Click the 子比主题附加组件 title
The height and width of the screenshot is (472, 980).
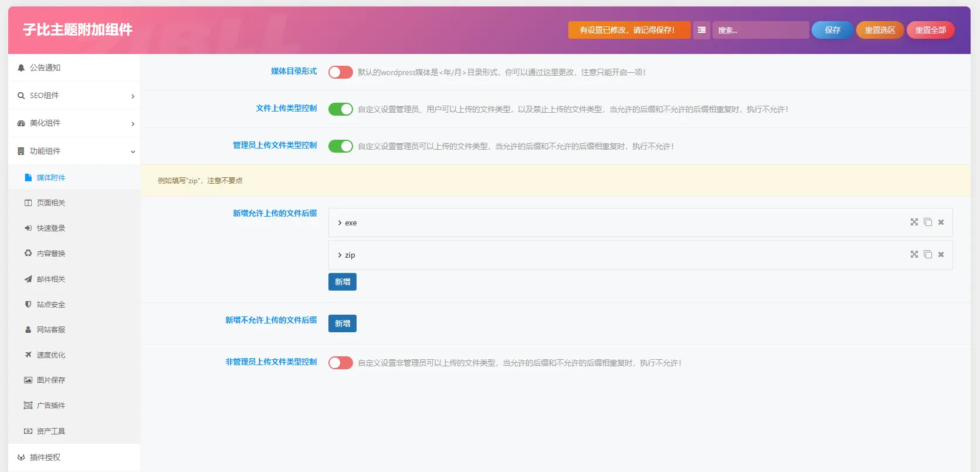pyautogui.click(x=77, y=30)
